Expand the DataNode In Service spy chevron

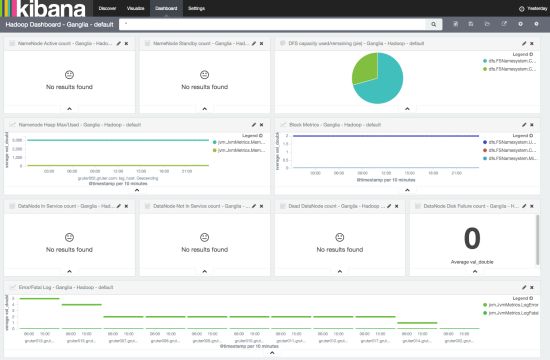point(69,271)
